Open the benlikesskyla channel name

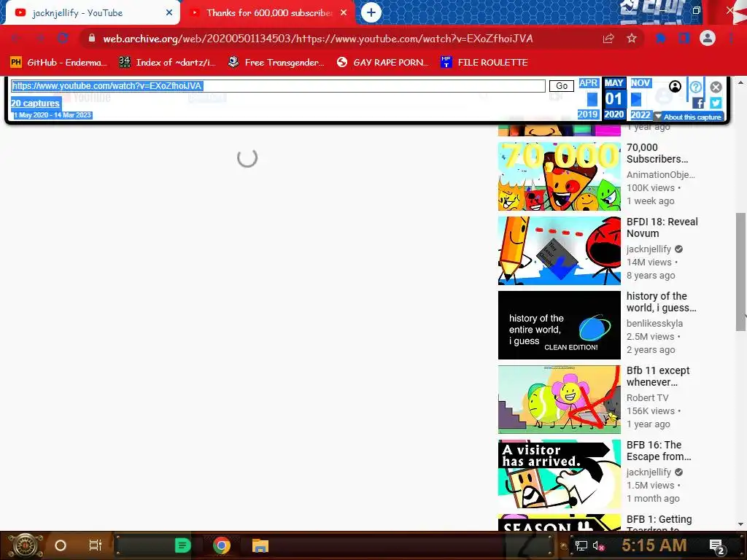click(x=654, y=323)
